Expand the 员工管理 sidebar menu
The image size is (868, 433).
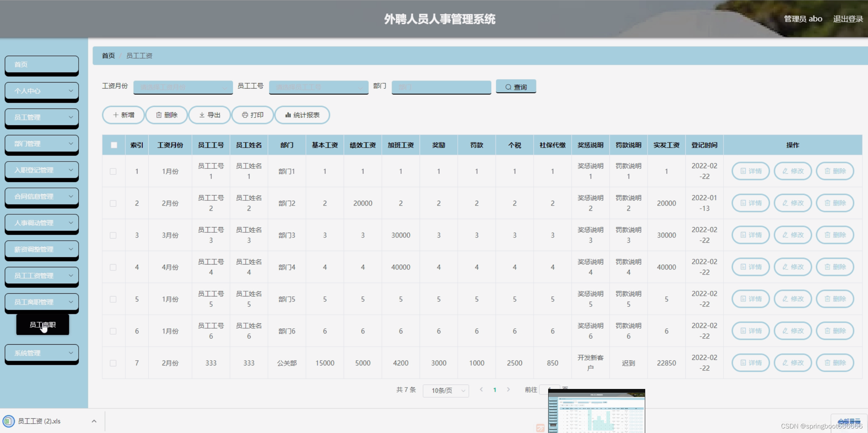click(42, 118)
